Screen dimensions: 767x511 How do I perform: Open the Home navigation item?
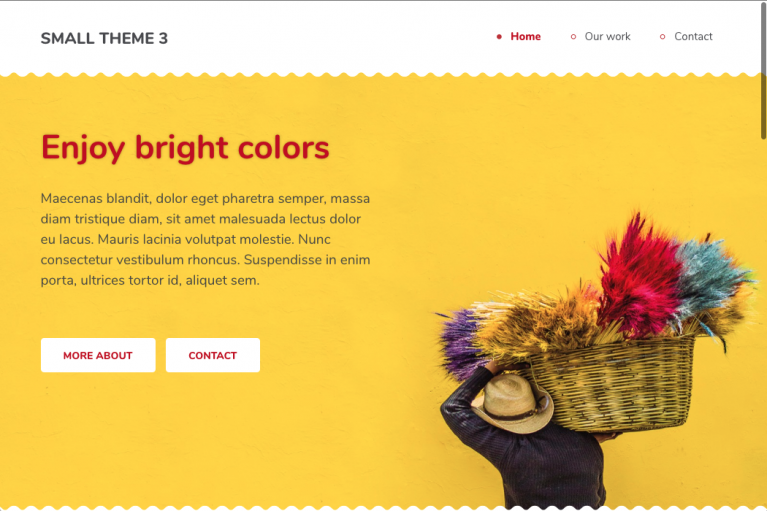[525, 37]
